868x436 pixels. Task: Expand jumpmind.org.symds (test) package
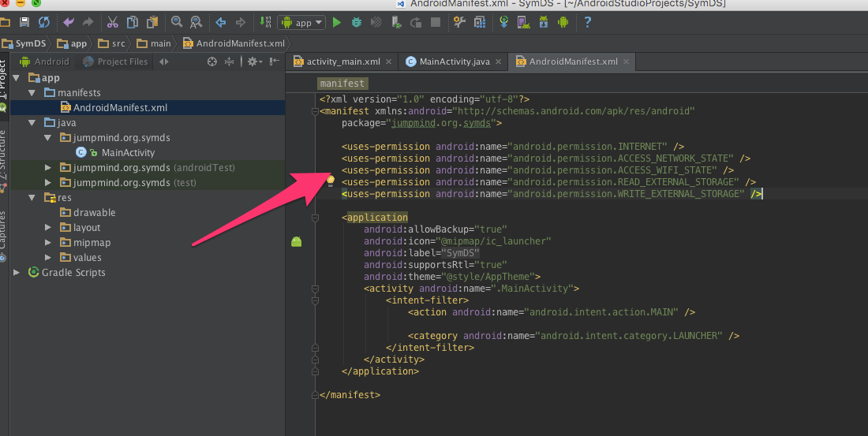[x=47, y=183]
